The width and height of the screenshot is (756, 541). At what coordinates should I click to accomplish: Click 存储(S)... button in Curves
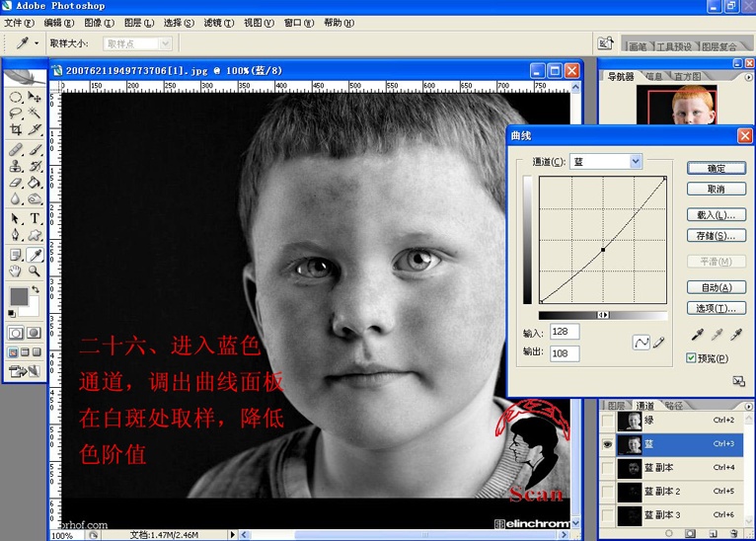(x=717, y=236)
